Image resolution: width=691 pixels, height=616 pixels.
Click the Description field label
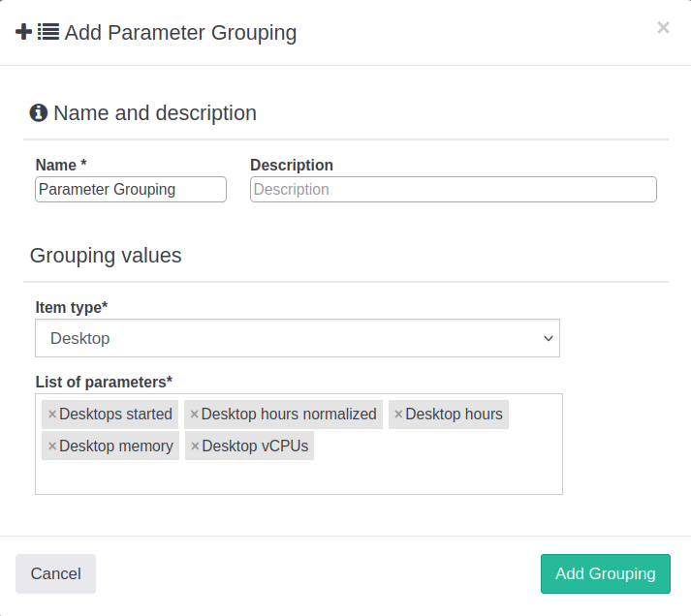point(292,166)
